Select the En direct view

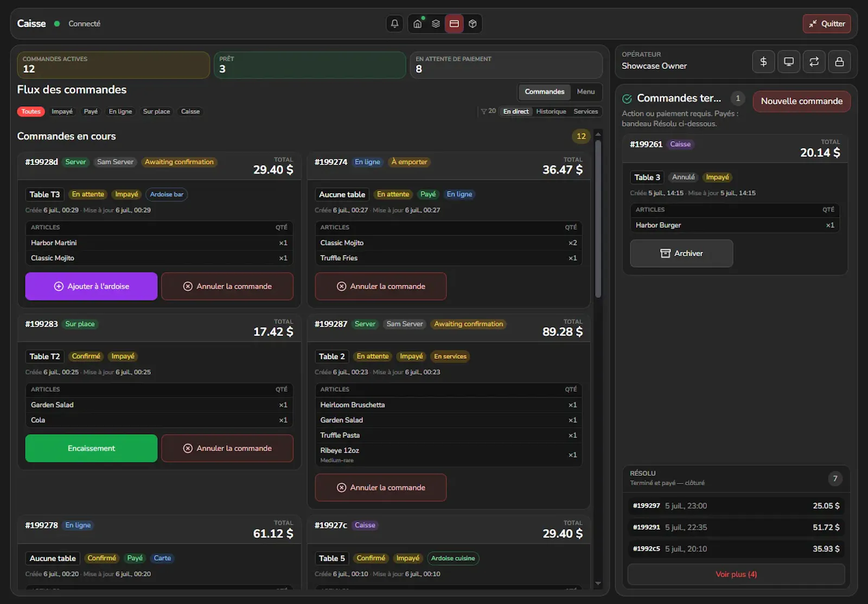pos(516,111)
